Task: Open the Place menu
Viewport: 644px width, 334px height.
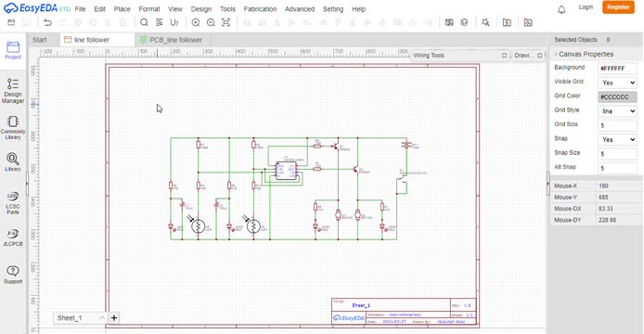Action: point(122,9)
